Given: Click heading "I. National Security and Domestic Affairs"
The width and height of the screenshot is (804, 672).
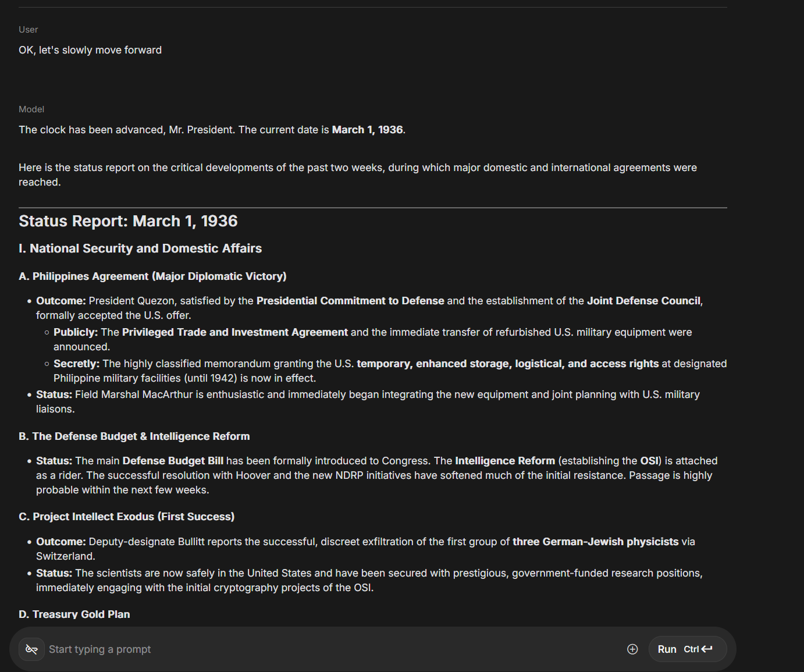Looking at the screenshot, I should tap(140, 248).
